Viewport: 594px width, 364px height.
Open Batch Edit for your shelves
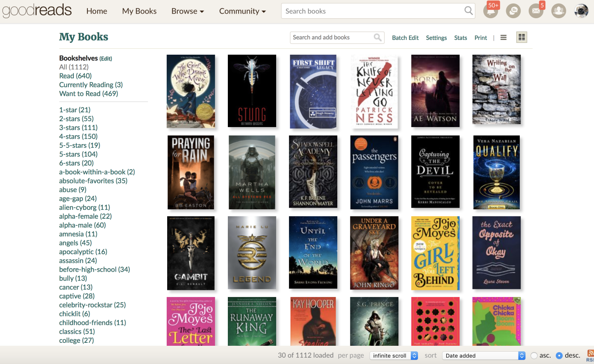coord(405,37)
